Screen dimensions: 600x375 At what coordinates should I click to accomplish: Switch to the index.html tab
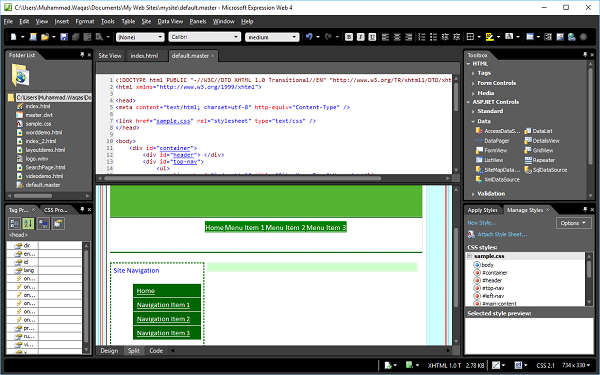tap(144, 55)
